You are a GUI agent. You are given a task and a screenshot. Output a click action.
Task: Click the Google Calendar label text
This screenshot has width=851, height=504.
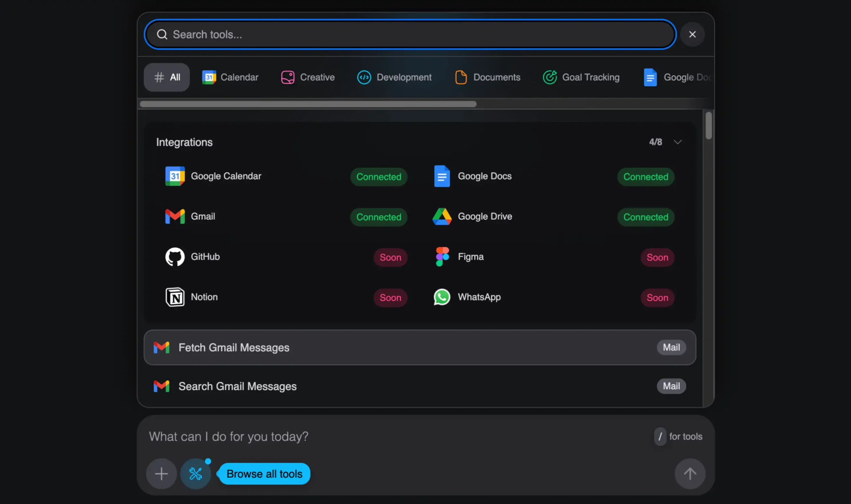(226, 176)
